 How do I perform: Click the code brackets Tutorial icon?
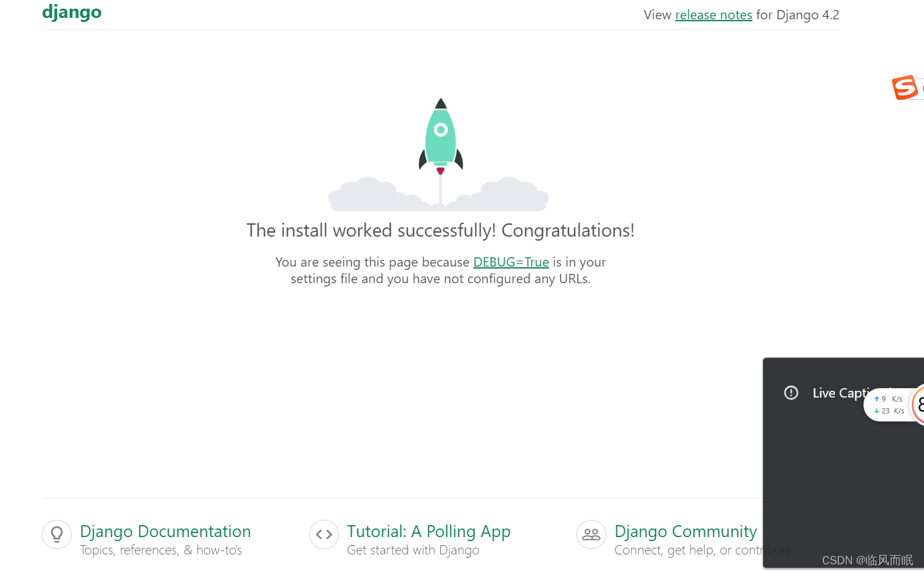pyautogui.click(x=324, y=534)
